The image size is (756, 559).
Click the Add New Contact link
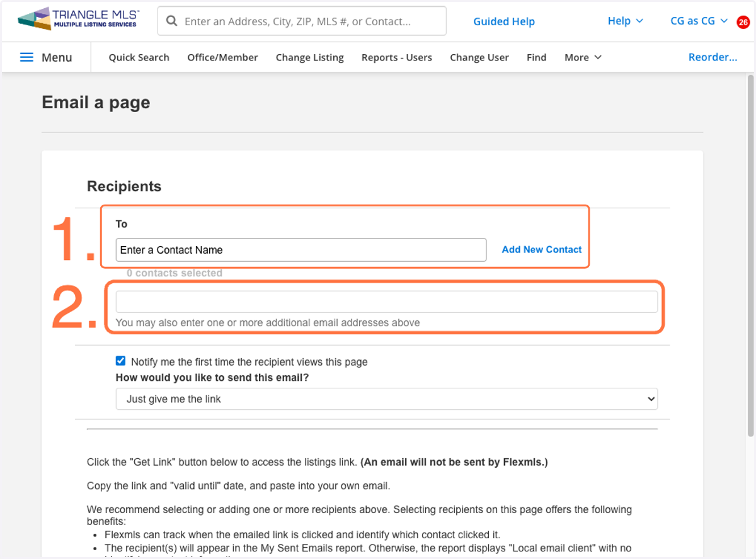[x=542, y=249]
